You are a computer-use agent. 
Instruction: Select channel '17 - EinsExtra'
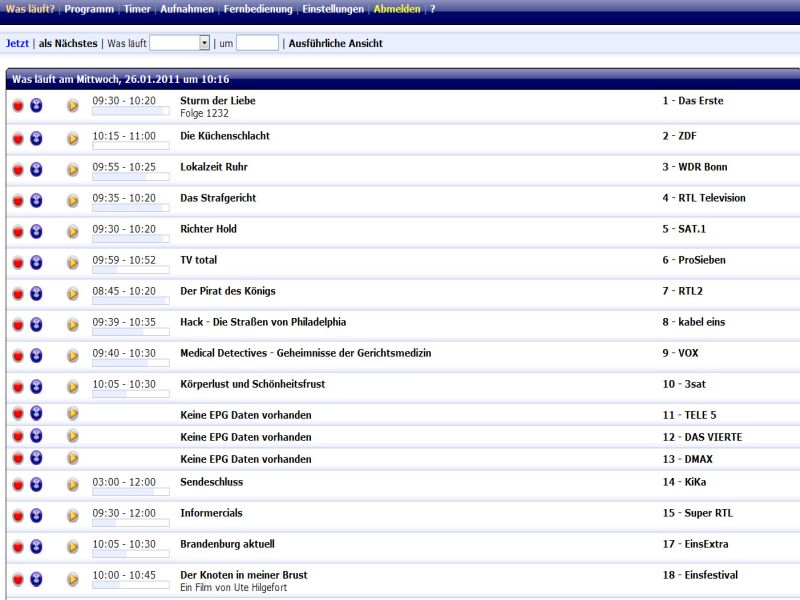tap(696, 544)
